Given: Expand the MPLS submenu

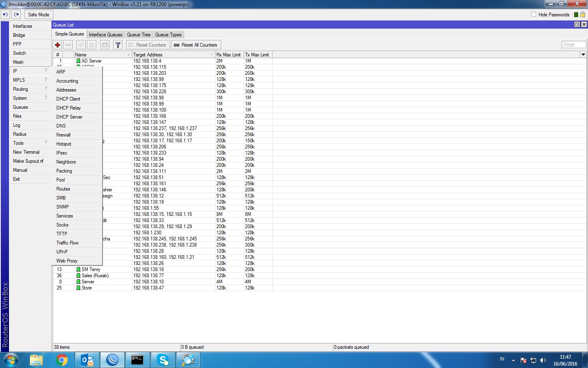Looking at the screenshot, I should [31, 80].
